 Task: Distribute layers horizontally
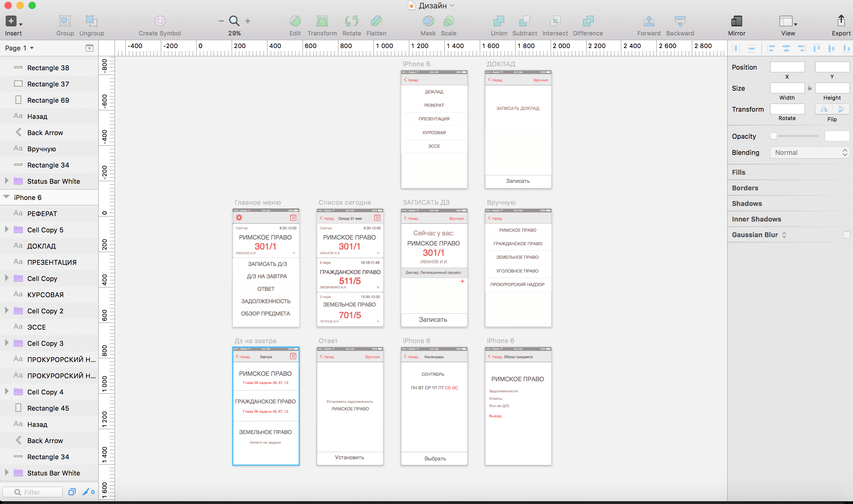(736, 48)
